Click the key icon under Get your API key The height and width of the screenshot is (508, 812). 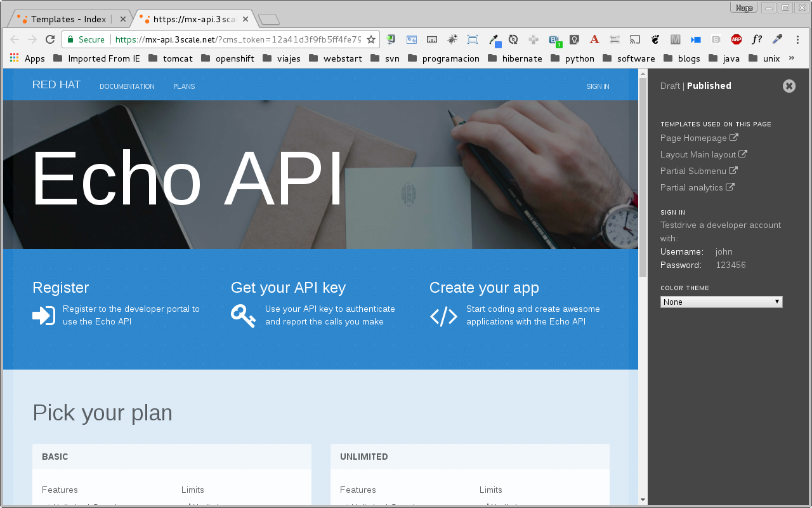tap(243, 316)
